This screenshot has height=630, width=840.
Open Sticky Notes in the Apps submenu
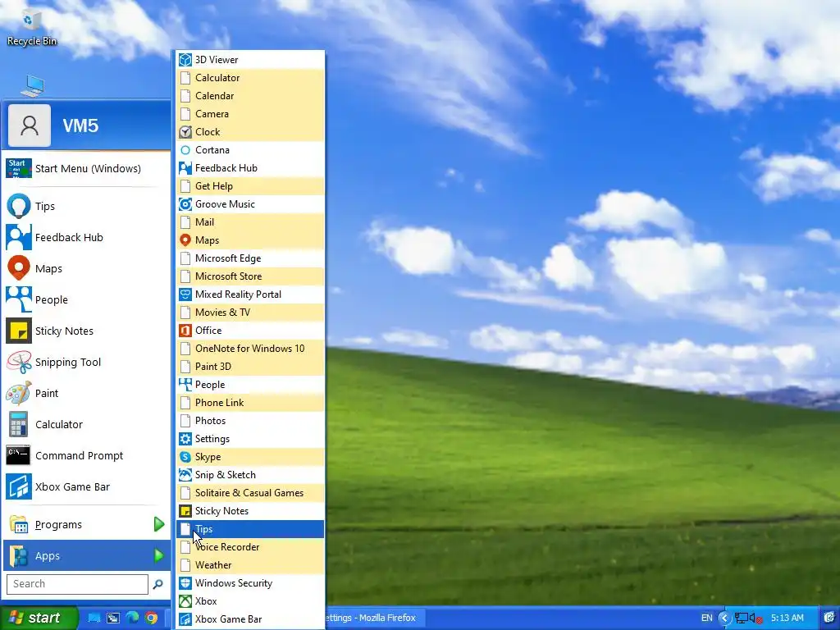pos(250,511)
